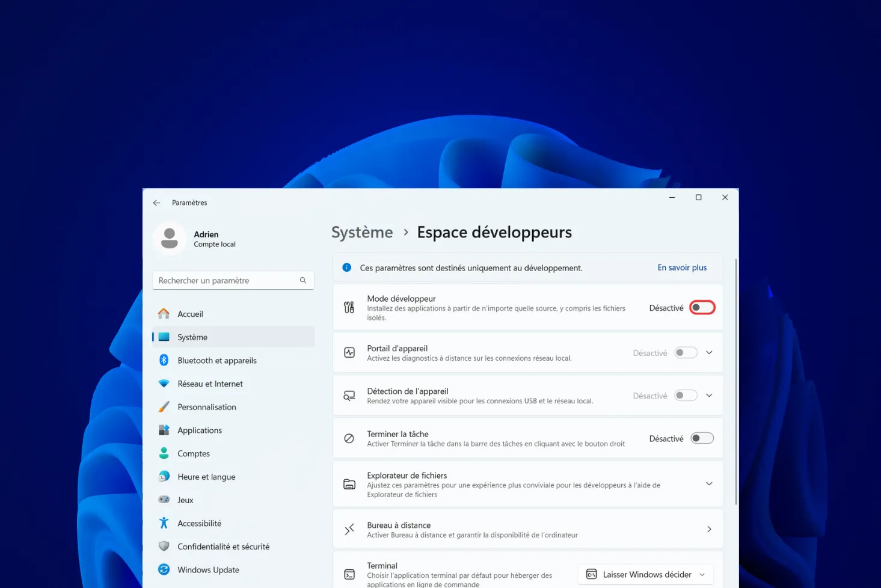Open Réseau et Internet settings
Image resolution: width=881 pixels, height=588 pixels.
[x=233, y=384]
